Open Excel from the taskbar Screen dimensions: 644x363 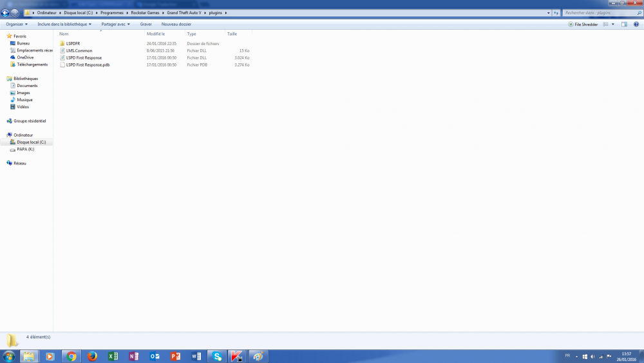[113, 357]
